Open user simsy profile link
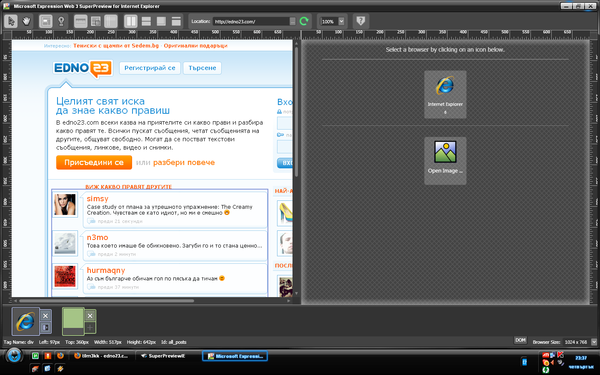This screenshot has height=375, width=600. tap(98, 198)
